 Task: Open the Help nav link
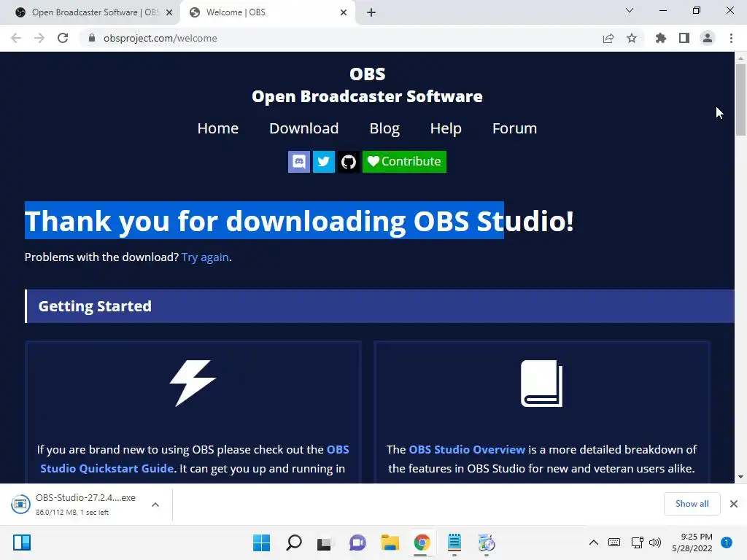coord(446,128)
